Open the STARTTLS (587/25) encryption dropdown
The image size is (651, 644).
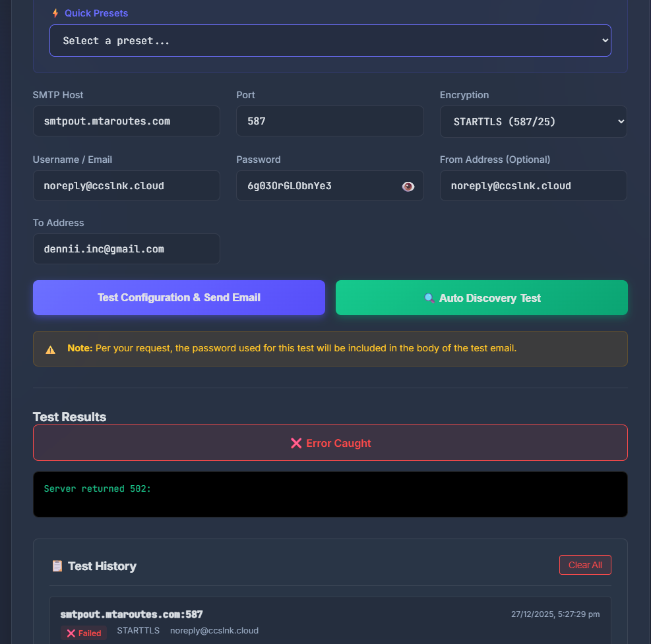[533, 121]
